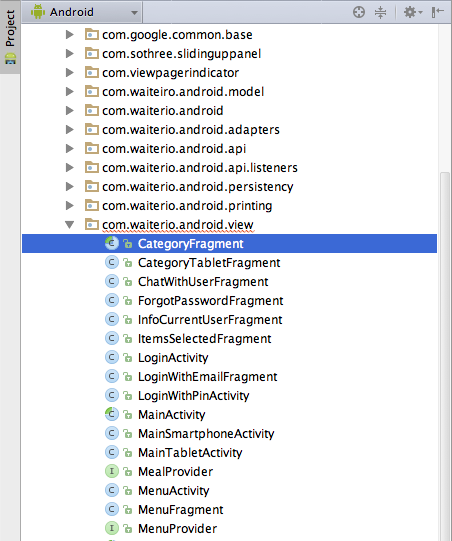Expand the com.google.common.base package

[70, 35]
